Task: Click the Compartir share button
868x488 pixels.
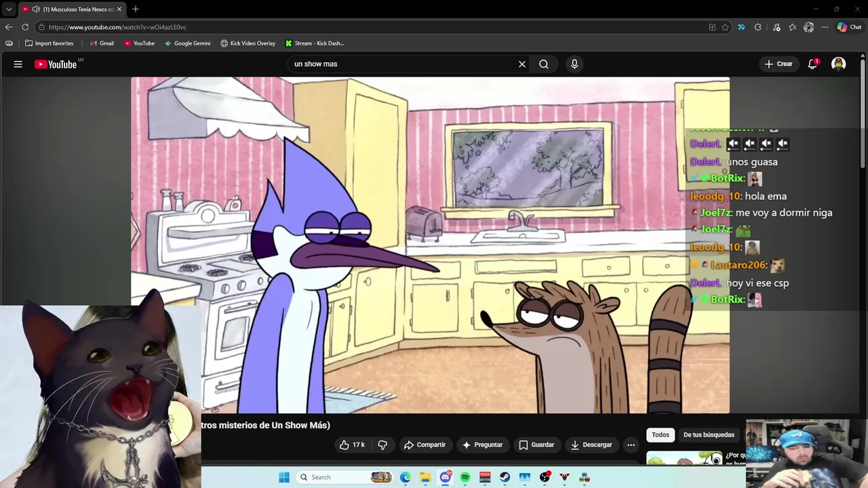Action: [425, 445]
